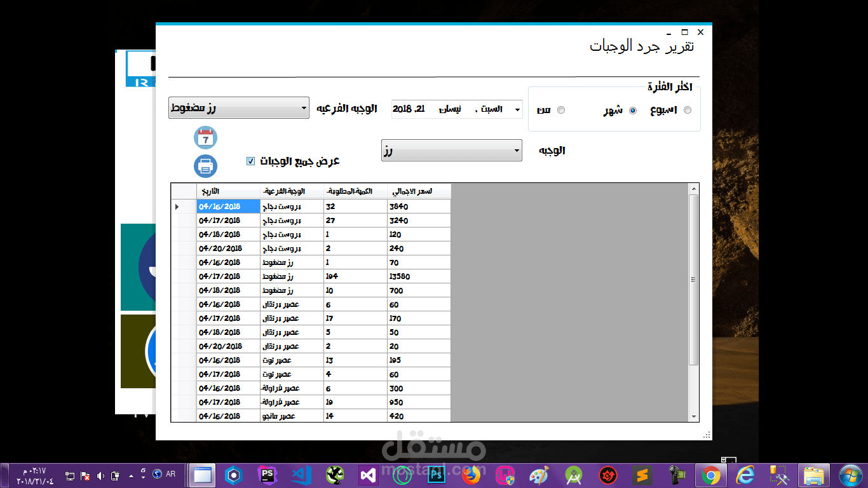Click the volume speaker tray icon
The height and width of the screenshot is (488, 868).
(100, 475)
